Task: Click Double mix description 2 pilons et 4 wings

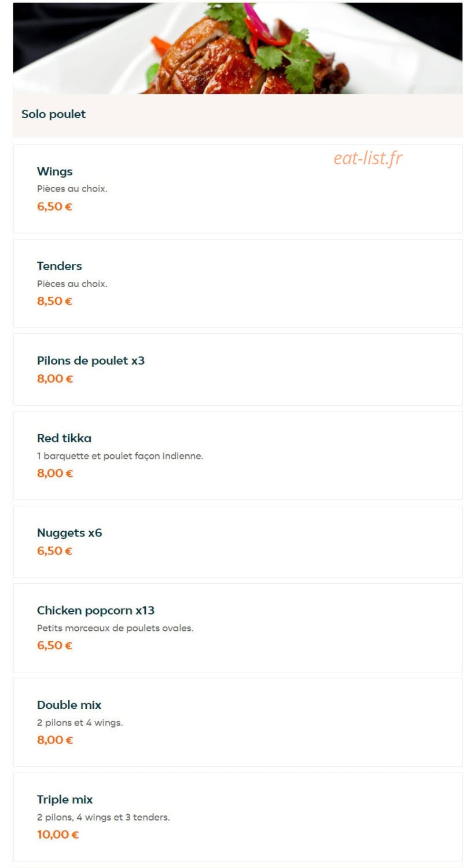Action: click(80, 723)
